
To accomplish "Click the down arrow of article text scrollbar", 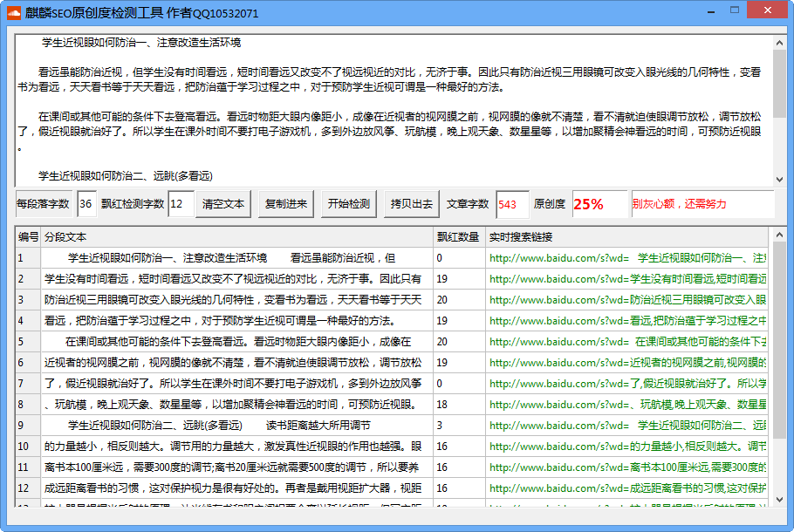I will point(779,179).
